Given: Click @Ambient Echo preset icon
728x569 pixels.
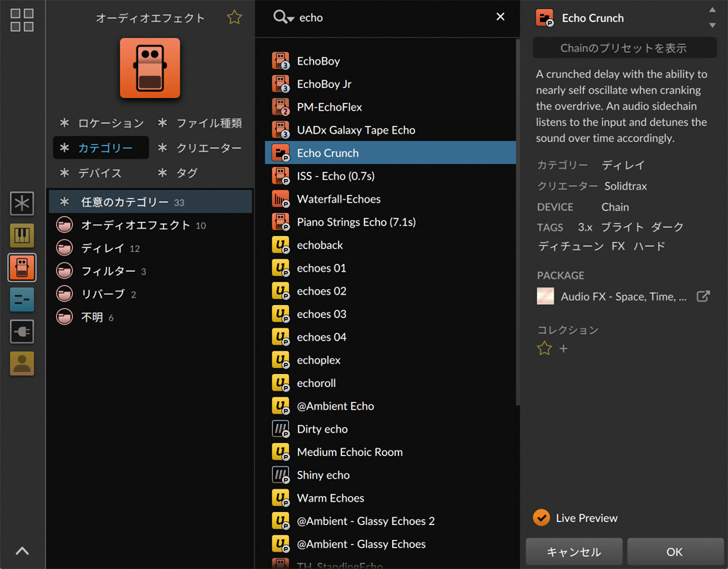Looking at the screenshot, I should pos(281,406).
